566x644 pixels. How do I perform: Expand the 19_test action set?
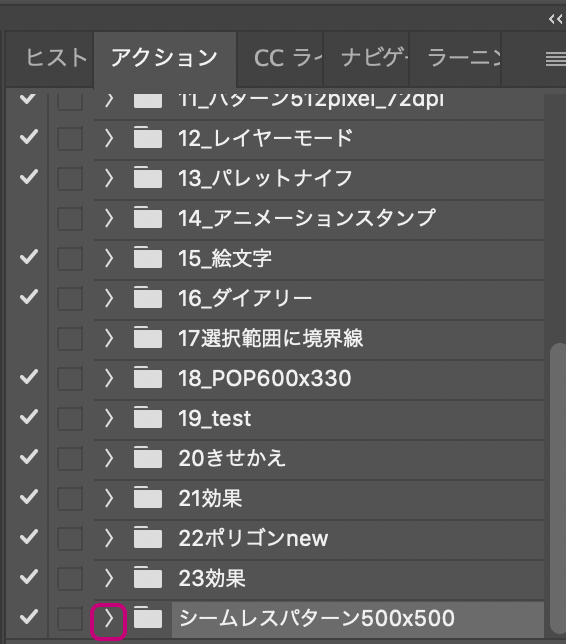[108, 418]
